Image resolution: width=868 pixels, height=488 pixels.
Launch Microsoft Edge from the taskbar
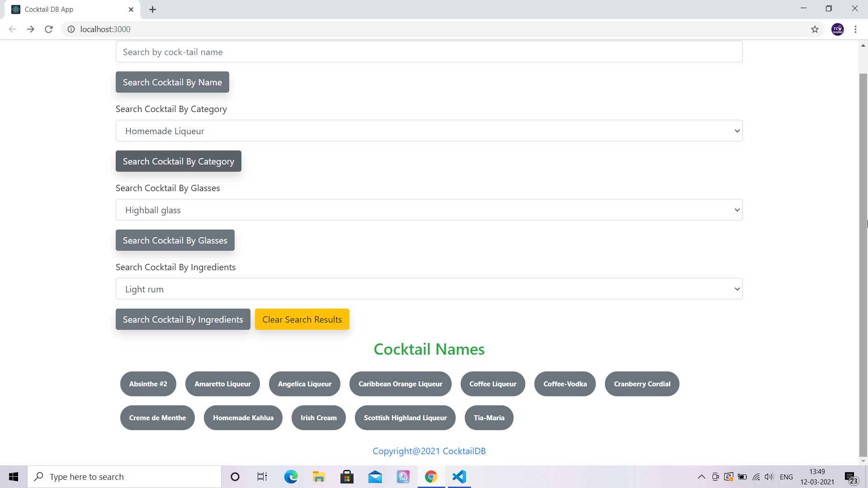click(x=291, y=477)
